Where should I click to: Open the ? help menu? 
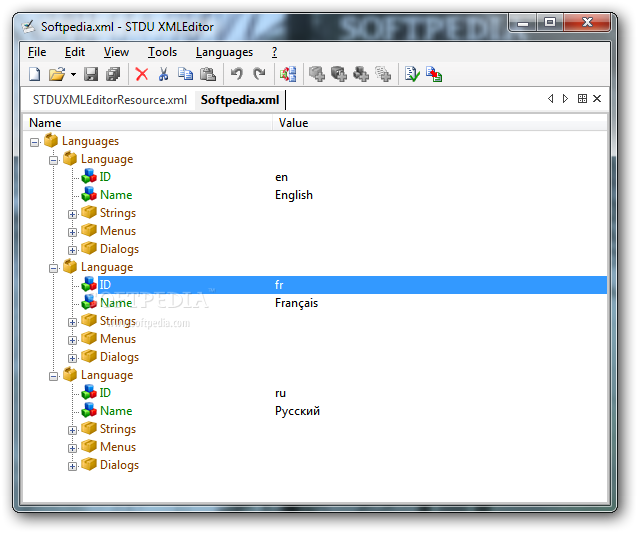coord(275,52)
